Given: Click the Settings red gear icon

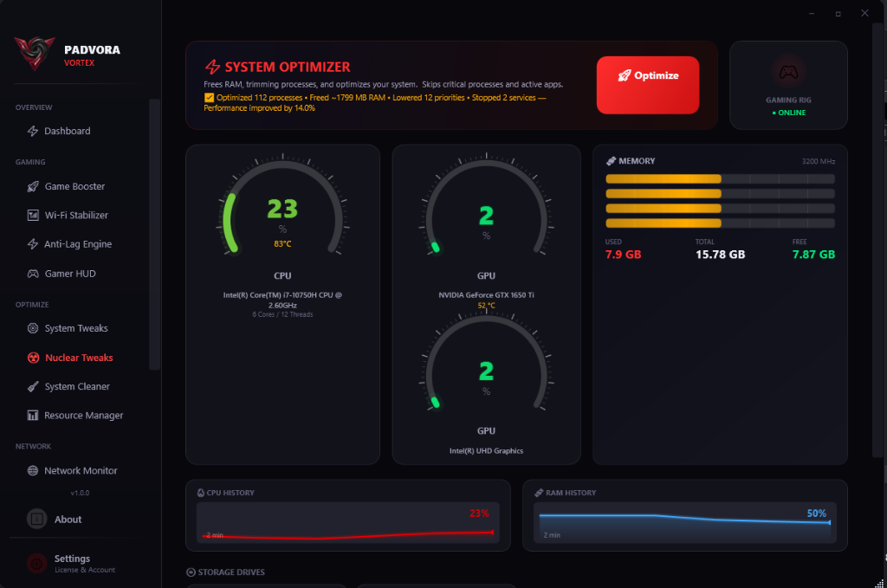Looking at the screenshot, I should point(36,563).
